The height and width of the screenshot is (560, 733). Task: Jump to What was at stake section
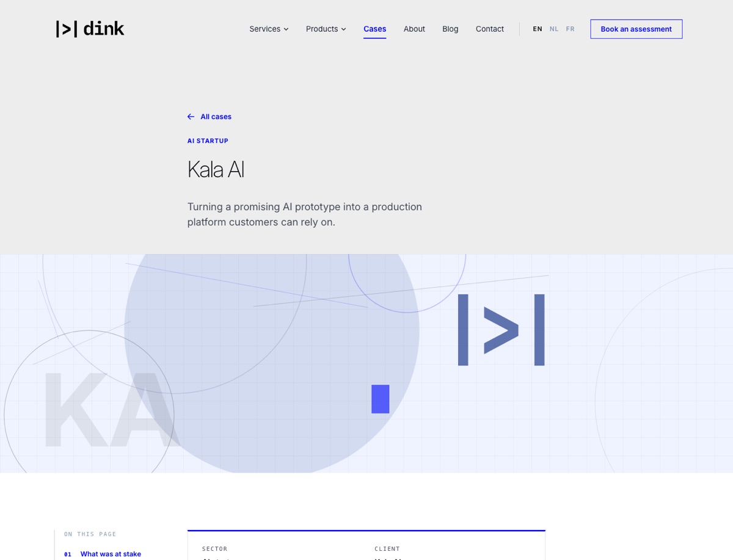coord(111,554)
